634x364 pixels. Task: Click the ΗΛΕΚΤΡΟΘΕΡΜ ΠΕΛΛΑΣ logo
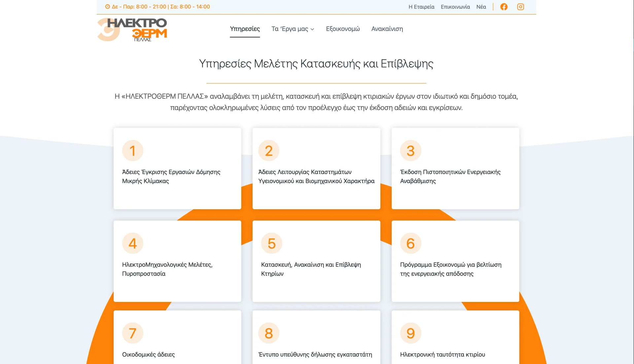click(132, 29)
